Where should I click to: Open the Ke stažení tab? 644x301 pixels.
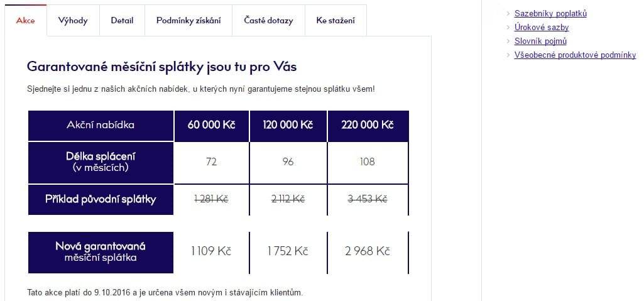(x=336, y=21)
